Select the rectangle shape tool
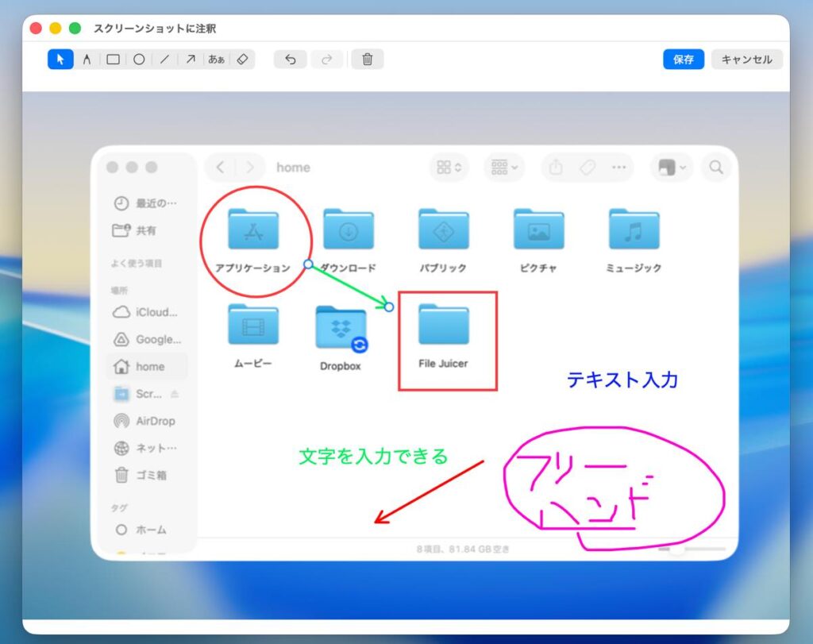Viewport: 813px width, 644px height. pyautogui.click(x=113, y=60)
